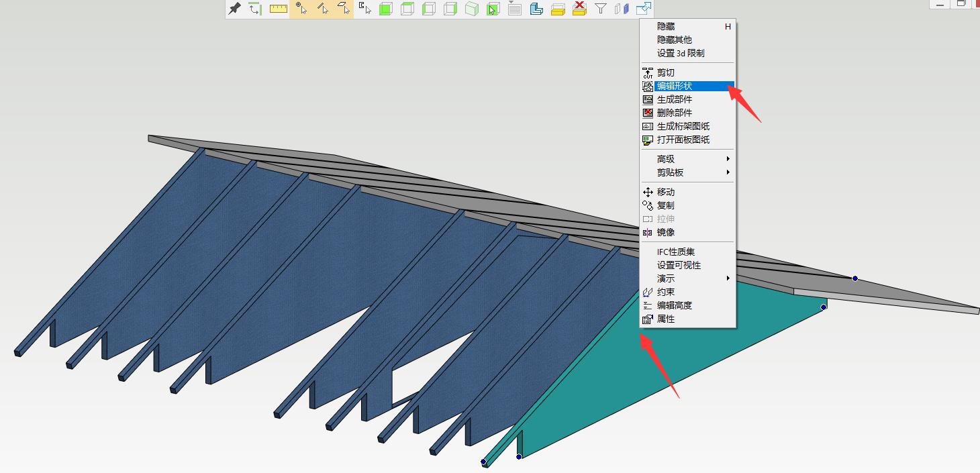
Task: Click the yellow layer box icon
Action: click(558, 9)
